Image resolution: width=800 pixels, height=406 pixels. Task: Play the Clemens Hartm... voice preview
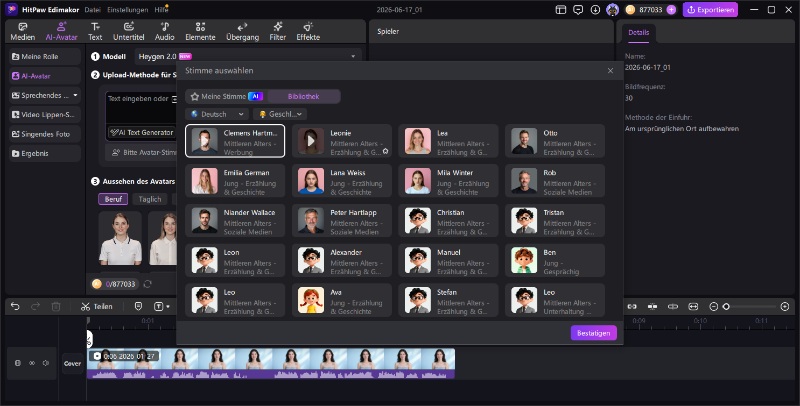click(205, 141)
